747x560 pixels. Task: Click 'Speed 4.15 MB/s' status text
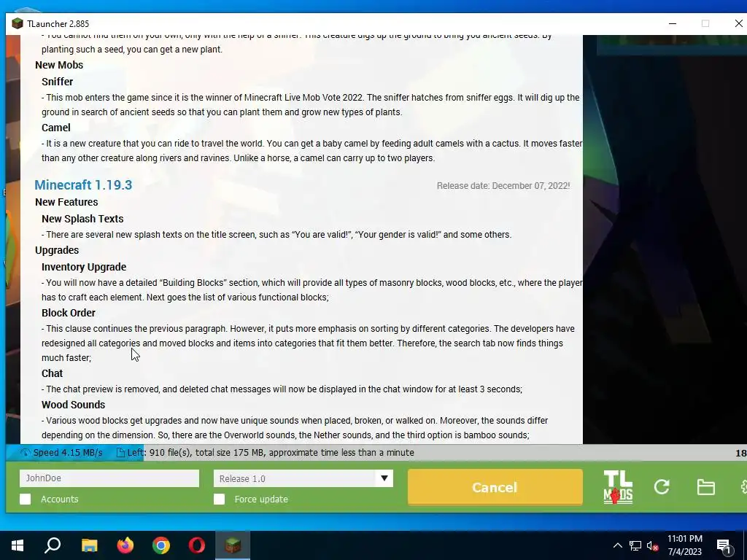[68, 452]
